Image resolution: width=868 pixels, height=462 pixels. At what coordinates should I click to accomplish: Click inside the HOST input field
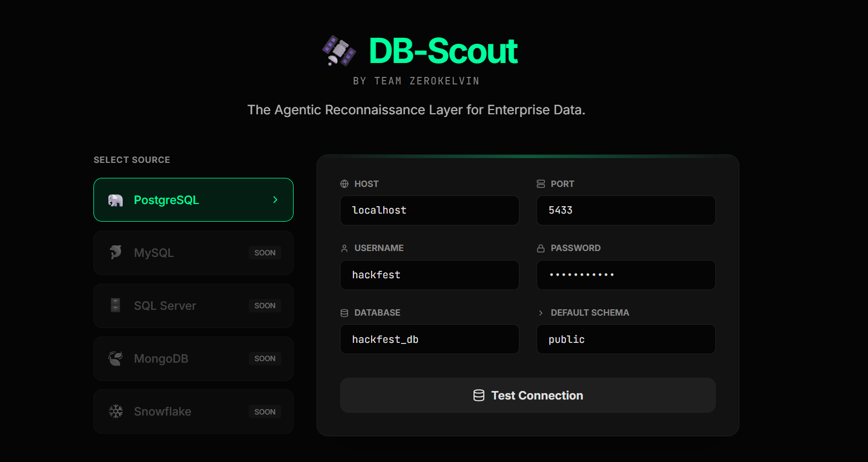(429, 210)
